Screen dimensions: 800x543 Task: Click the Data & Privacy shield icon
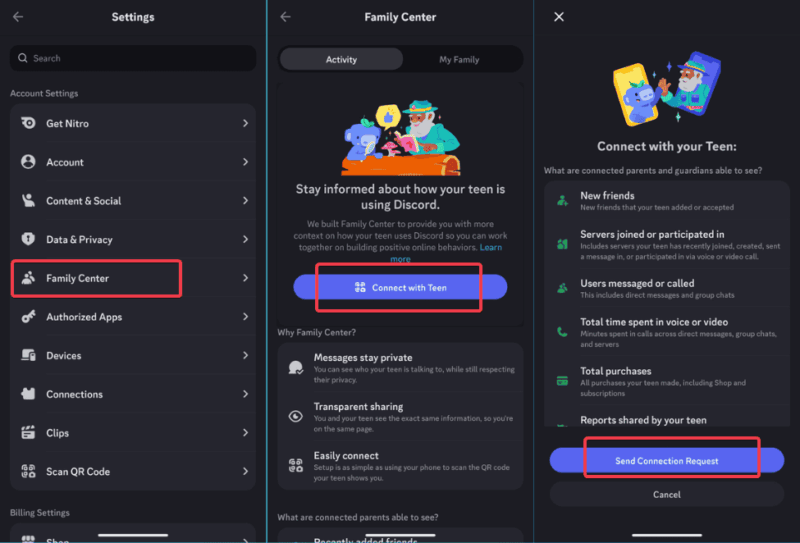(28, 239)
